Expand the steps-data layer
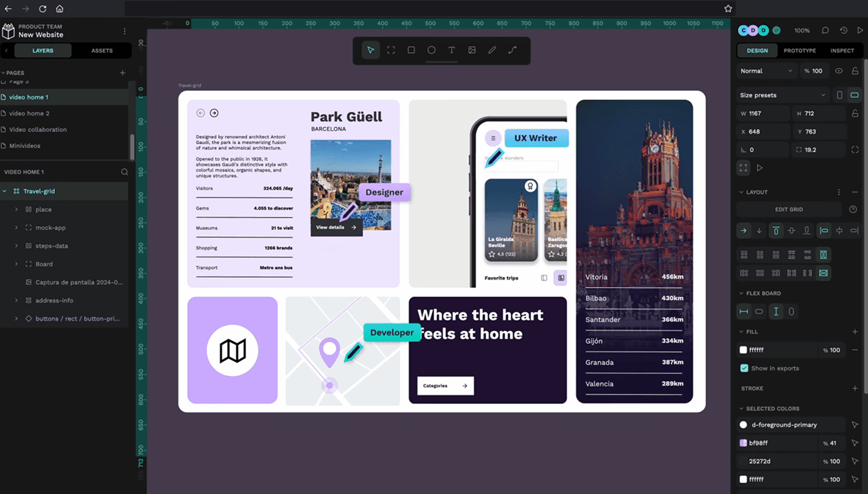Image resolution: width=868 pixels, height=494 pixels. (x=17, y=246)
